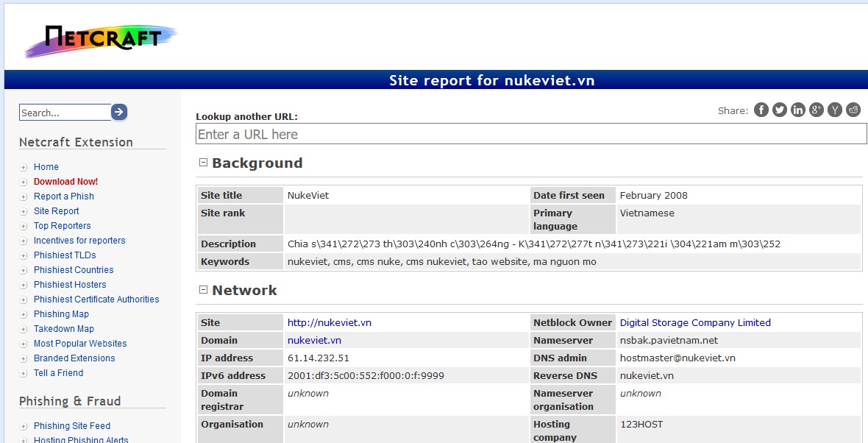Click the Netcraft logo

(101, 41)
